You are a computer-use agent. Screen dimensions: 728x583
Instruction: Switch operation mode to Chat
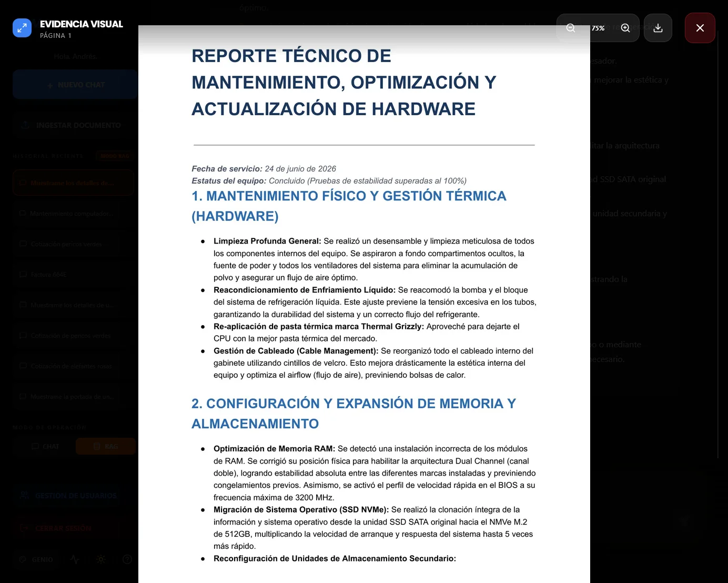[x=45, y=446]
